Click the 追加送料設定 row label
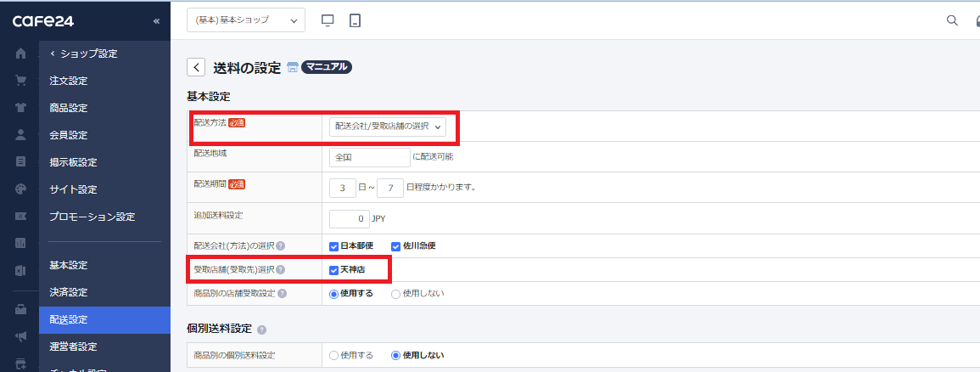 (x=218, y=215)
